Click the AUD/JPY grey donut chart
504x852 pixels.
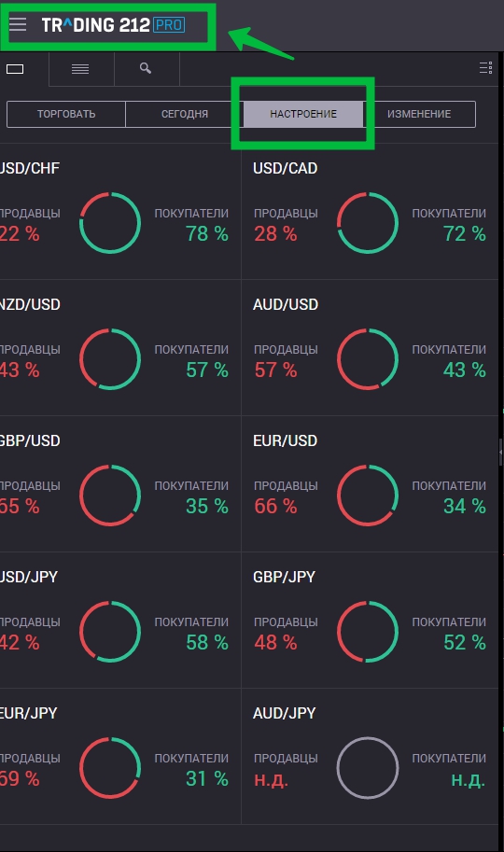pyautogui.click(x=368, y=768)
